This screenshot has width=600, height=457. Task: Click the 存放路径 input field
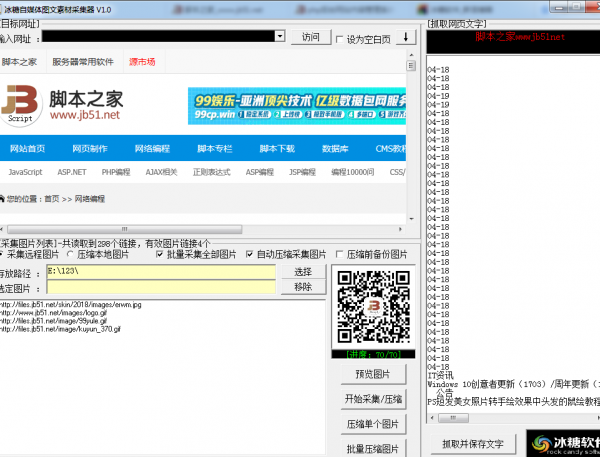(160, 271)
